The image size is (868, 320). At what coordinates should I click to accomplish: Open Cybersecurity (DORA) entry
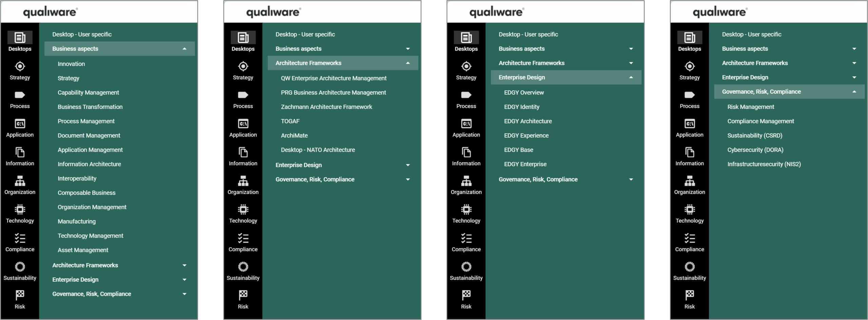tap(755, 150)
